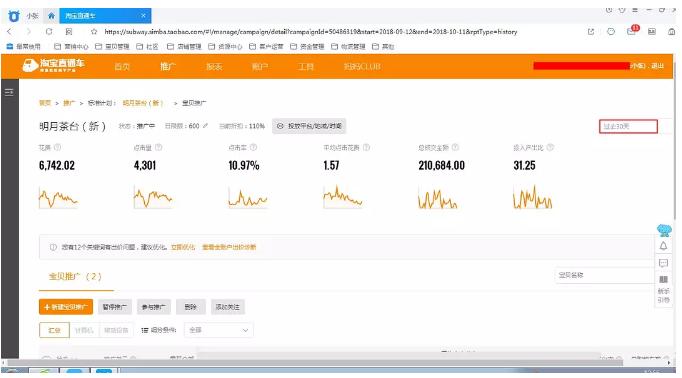This screenshot has height=378, width=682.
Task: Click the horizontal scrollbar at page bottom
Action: tap(315, 362)
